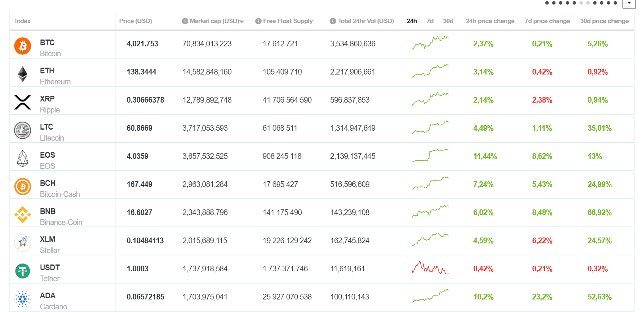Sort by Total 24hr Vol (USD) header
This screenshot has height=312, width=644.
point(366,21)
